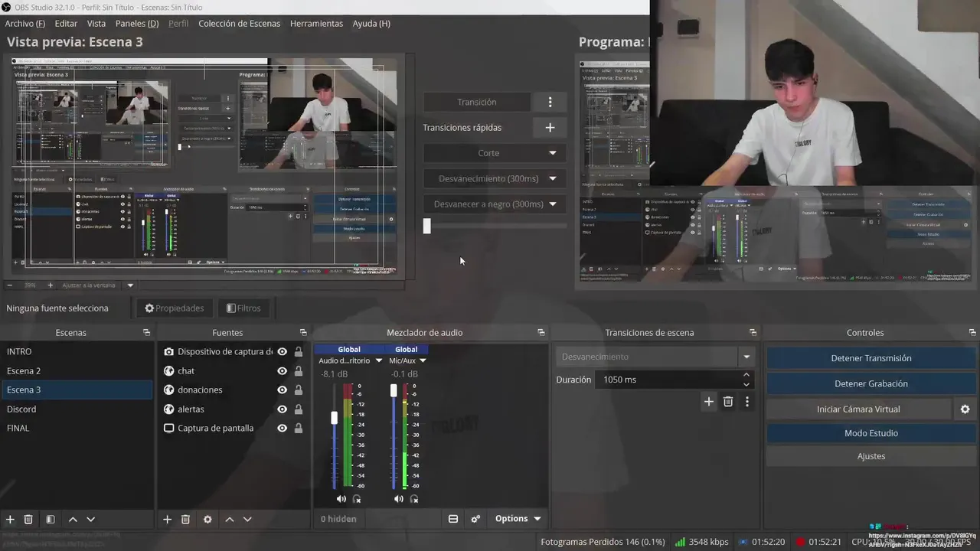Open preview zoom scaling dropdown arrow
Image resolution: width=980 pixels, height=551 pixels.
130,285
